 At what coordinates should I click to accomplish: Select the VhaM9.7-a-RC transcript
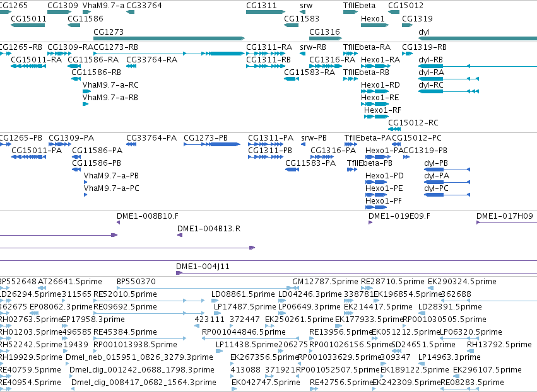pos(86,91)
